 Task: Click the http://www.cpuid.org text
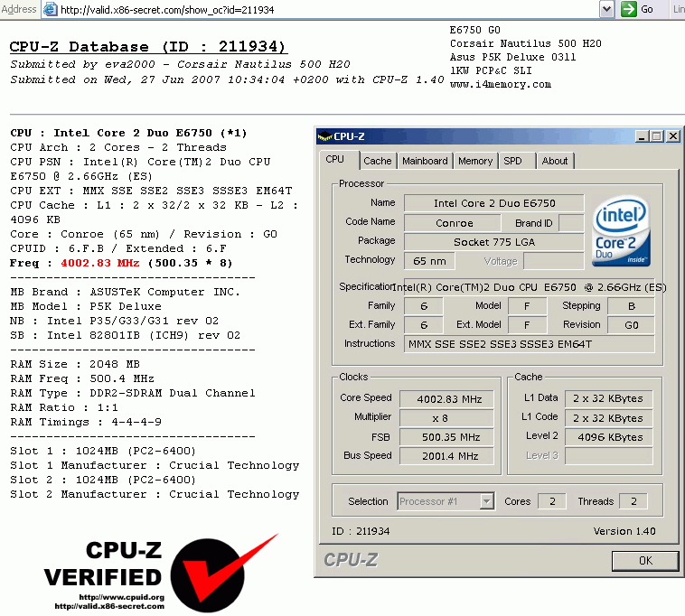tap(121, 597)
